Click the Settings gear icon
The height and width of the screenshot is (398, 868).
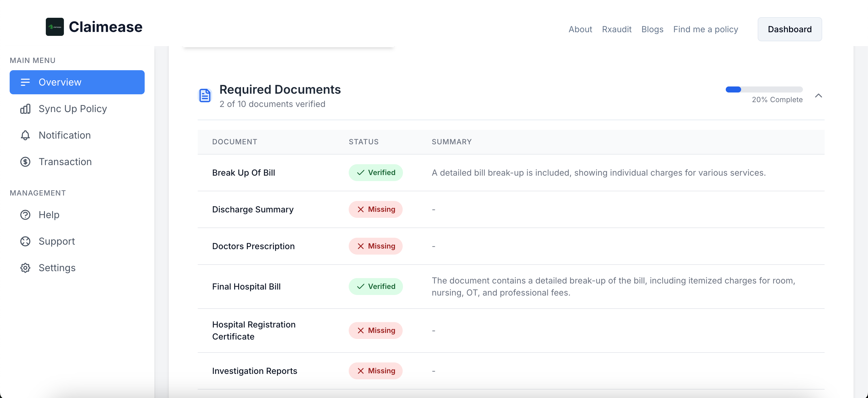25,268
